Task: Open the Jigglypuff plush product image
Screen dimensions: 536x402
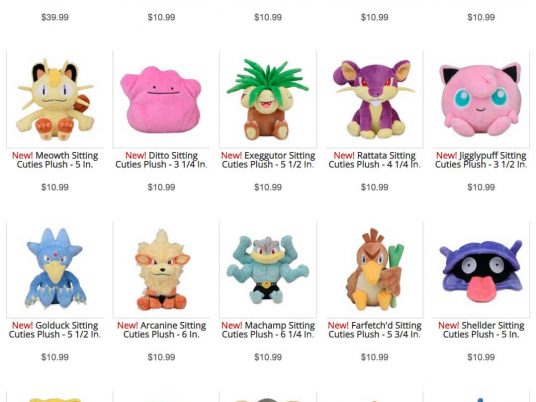Action: pos(481,99)
